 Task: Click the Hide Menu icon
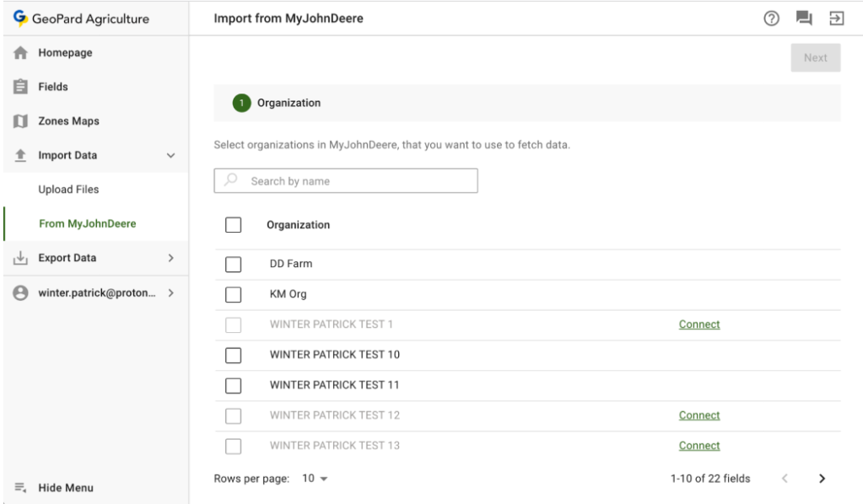21,488
